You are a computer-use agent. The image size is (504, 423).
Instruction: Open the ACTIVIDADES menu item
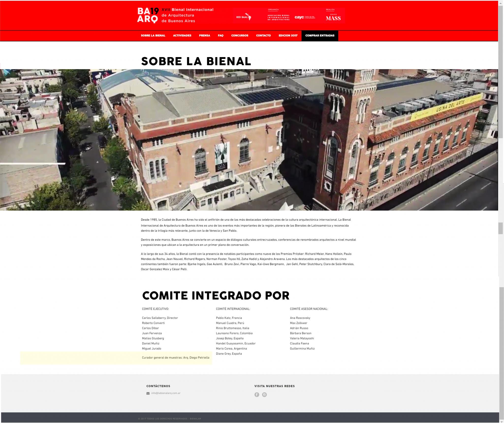tap(182, 36)
